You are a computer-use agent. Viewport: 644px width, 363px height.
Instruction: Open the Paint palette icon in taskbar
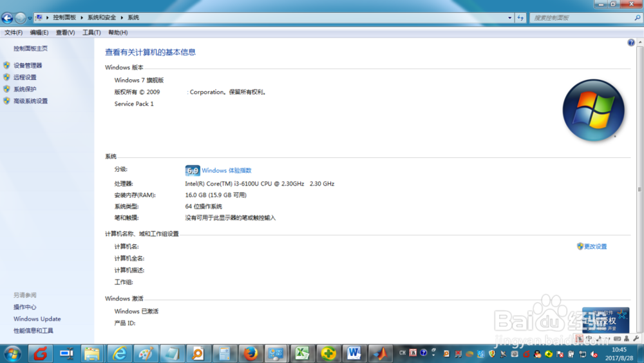coord(146,353)
